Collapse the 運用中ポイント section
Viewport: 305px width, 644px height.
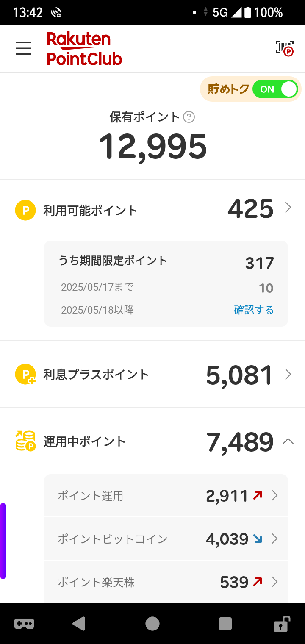click(288, 441)
